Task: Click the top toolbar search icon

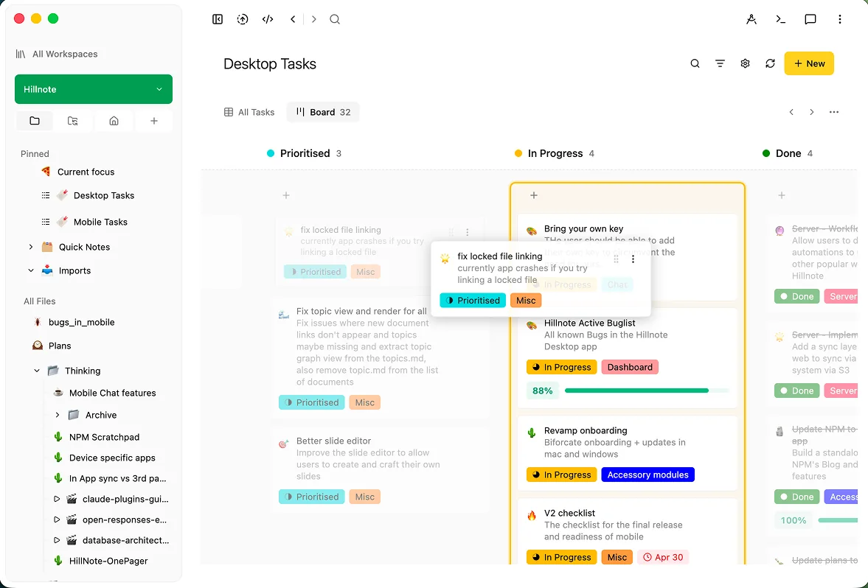Action: coord(335,19)
